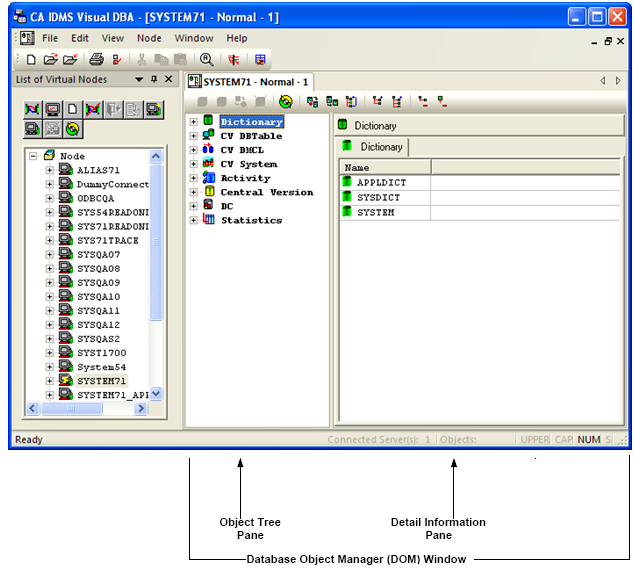This screenshot has width=634, height=568.
Task: Click the magnifier Find toolbar icon
Action: [207, 60]
